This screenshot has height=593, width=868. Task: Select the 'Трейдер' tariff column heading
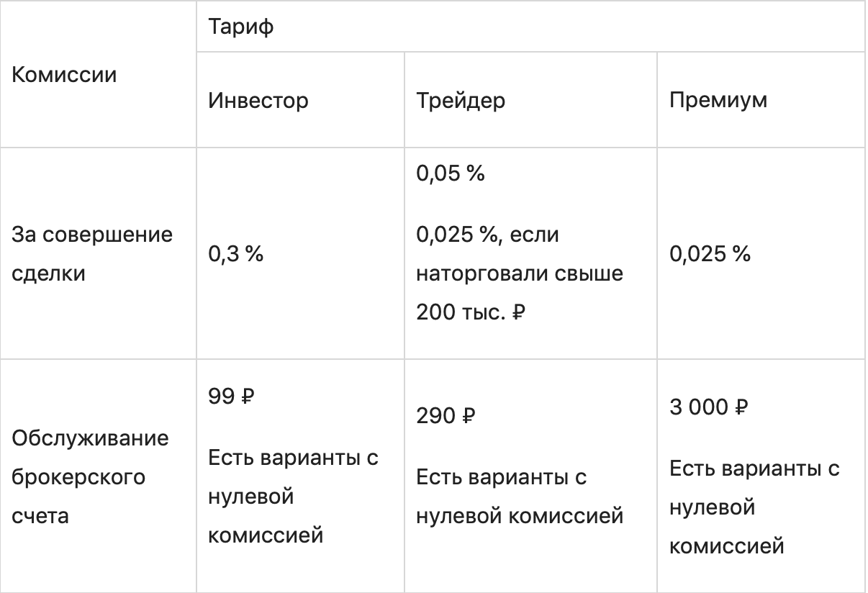coord(461,100)
